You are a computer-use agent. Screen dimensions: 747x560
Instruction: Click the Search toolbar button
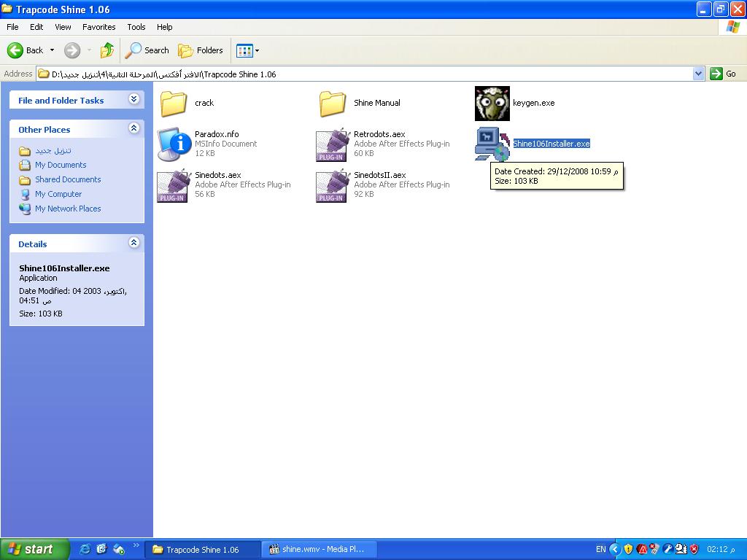147,50
